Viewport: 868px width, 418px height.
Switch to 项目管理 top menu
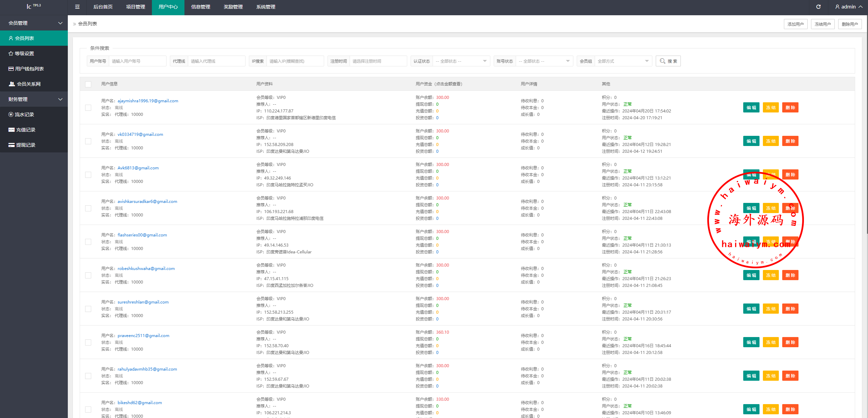pos(135,7)
